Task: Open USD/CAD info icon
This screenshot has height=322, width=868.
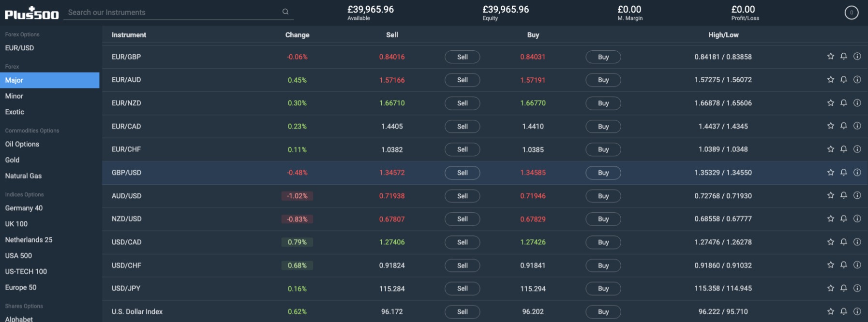Action: click(857, 242)
